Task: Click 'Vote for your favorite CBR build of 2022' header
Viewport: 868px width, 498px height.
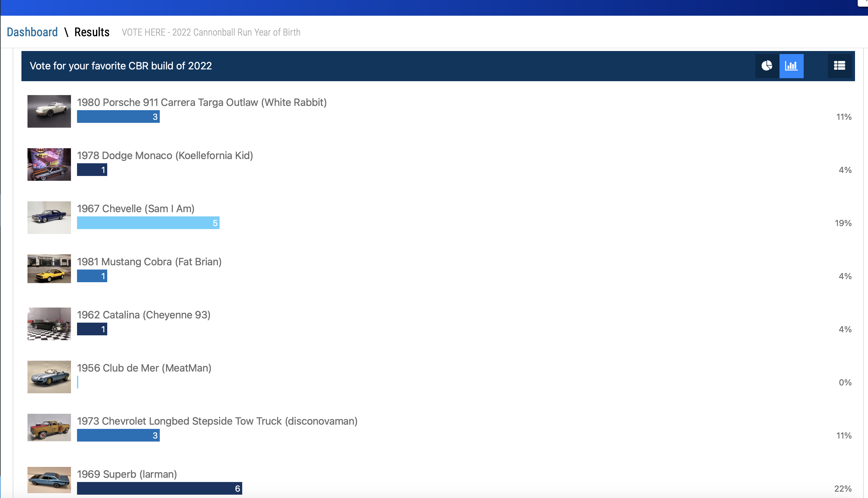Action: [x=121, y=66]
